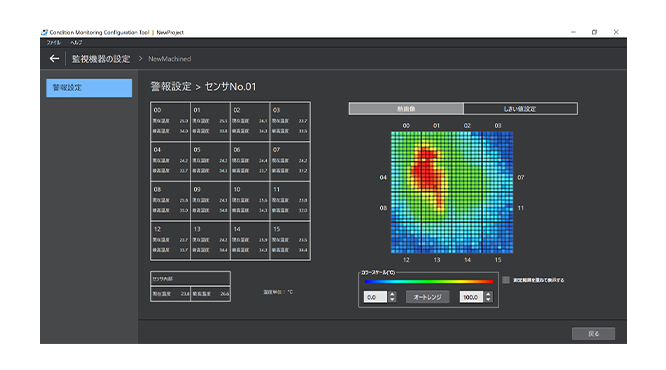Screen dimensions: 666x370
Task: Increase color scale maximum value
Action: (x=488, y=294)
